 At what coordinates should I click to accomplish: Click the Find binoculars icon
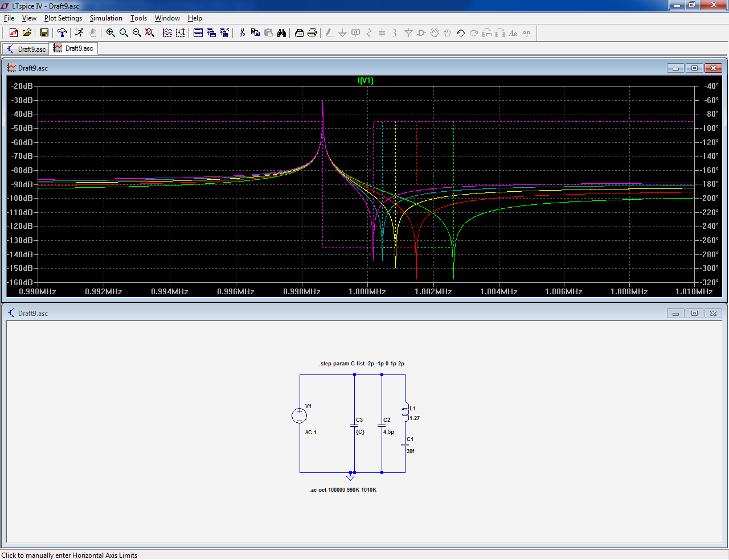click(x=281, y=33)
